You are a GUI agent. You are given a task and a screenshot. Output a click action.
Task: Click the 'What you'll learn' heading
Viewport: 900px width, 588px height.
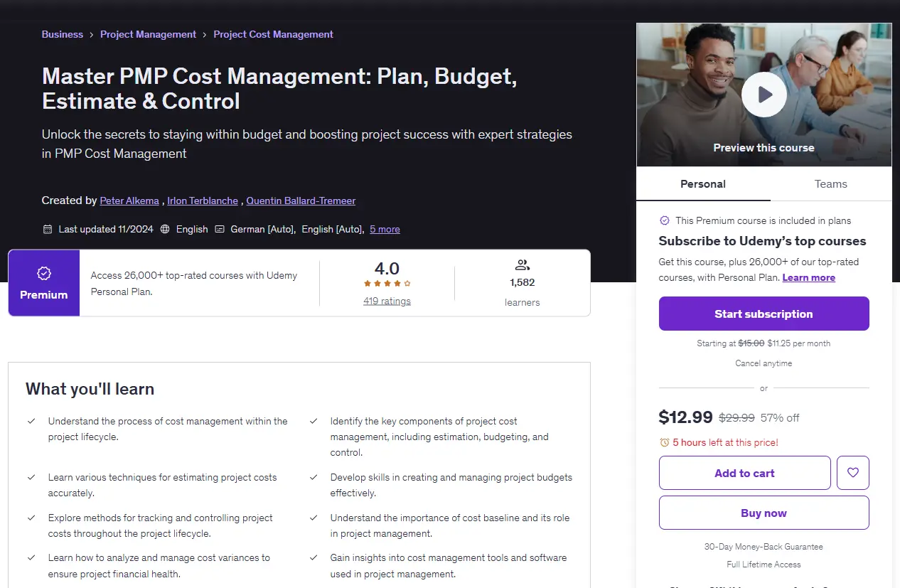(x=90, y=389)
